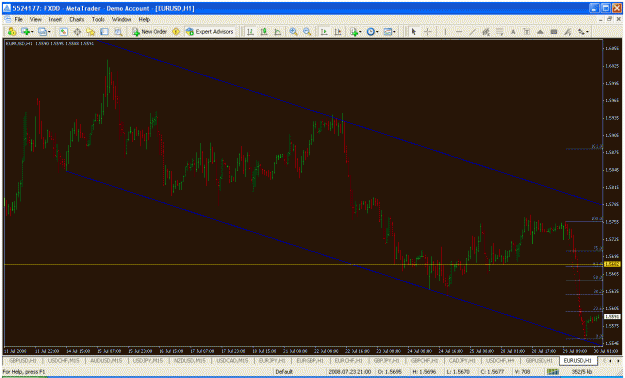Click the yellow horizontal line price label
This screenshot has height=378, width=625.
click(612, 264)
